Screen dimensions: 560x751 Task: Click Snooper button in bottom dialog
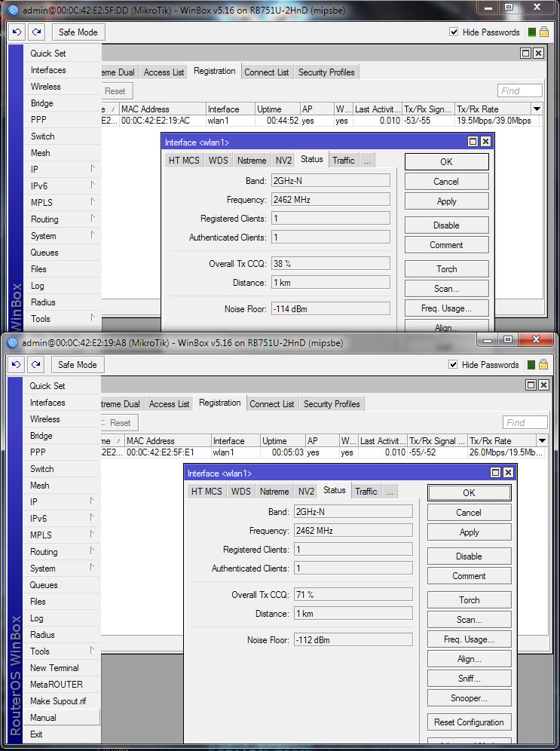(x=469, y=698)
